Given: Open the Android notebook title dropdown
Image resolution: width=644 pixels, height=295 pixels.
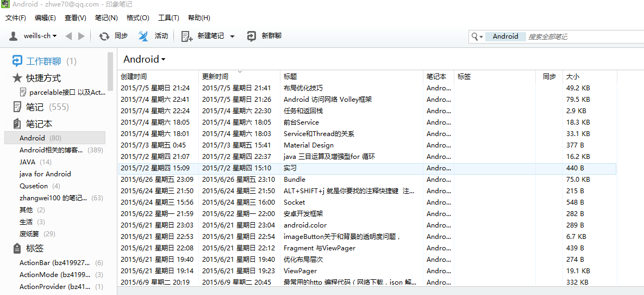Looking at the screenshot, I should pos(145,59).
